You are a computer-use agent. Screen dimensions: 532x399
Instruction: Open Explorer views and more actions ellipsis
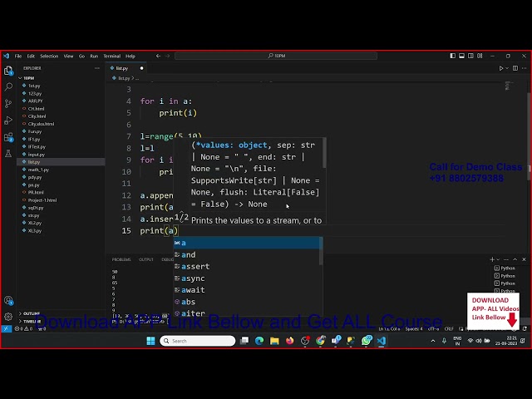point(97,68)
